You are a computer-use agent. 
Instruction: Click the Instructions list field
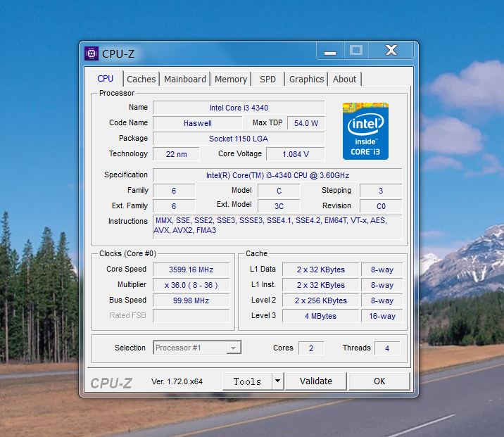(277, 226)
